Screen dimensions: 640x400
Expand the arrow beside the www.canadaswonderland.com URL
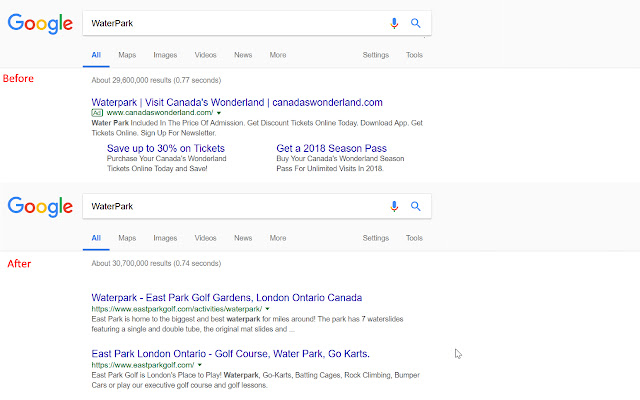tap(218, 113)
